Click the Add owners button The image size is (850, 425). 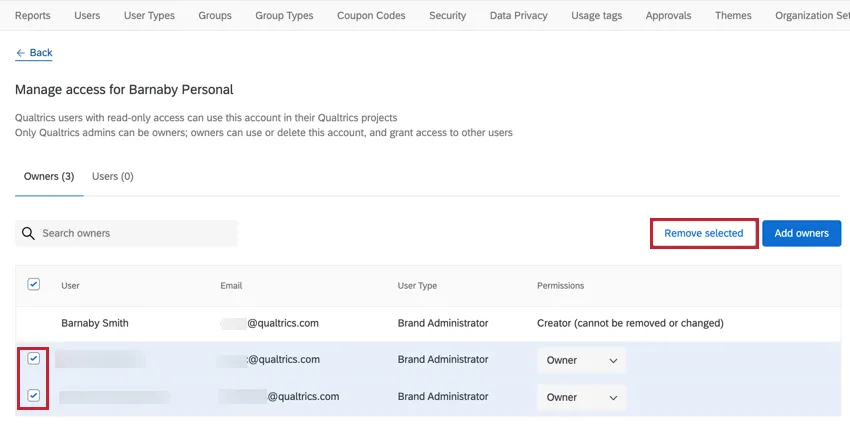click(x=801, y=233)
